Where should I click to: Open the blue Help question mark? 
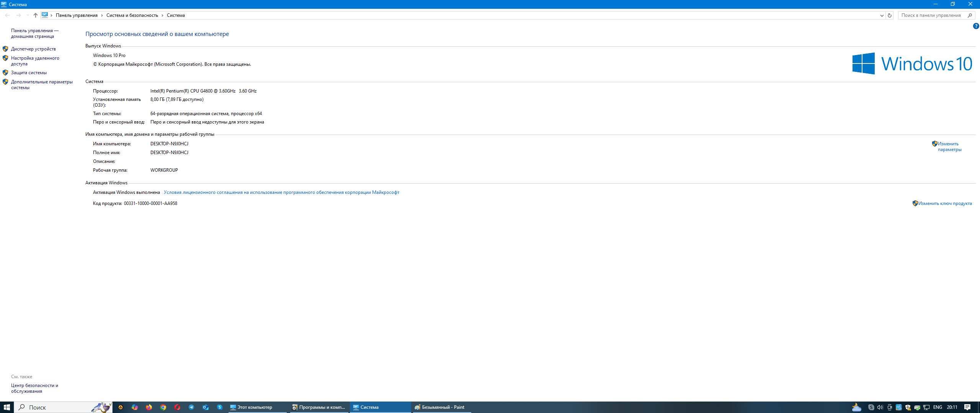coord(976,26)
